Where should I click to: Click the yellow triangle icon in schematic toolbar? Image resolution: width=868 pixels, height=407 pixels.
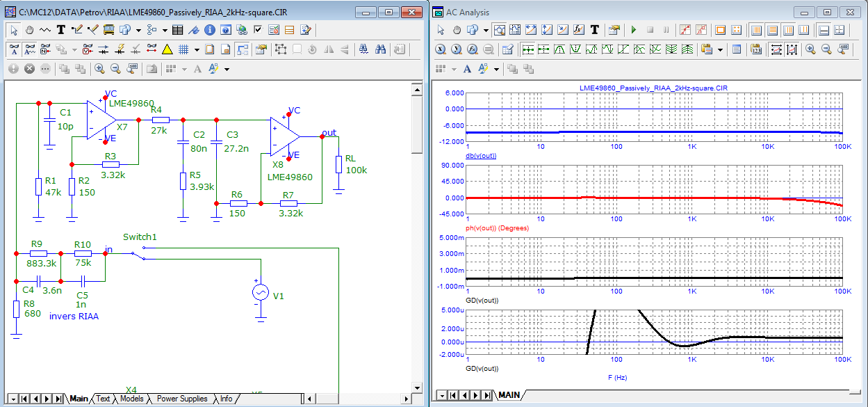167,49
